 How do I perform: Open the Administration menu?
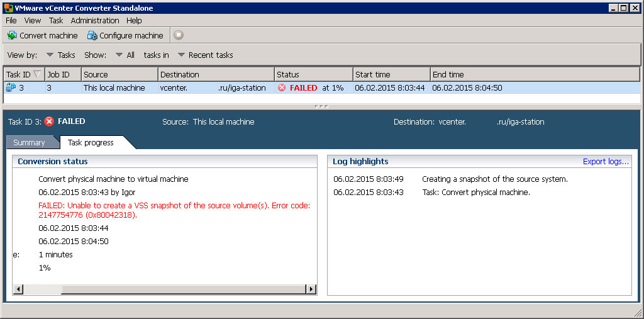(x=95, y=21)
